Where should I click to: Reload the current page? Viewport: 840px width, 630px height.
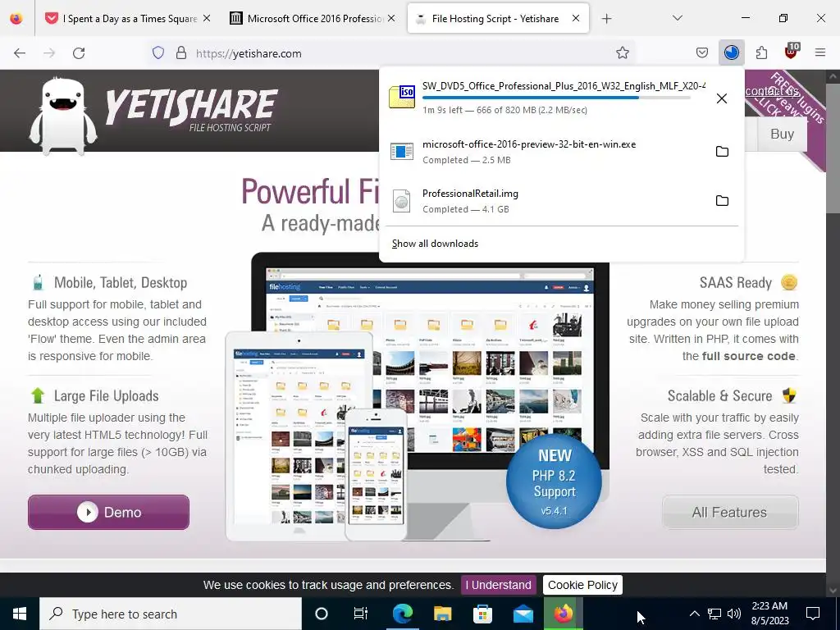coord(79,53)
